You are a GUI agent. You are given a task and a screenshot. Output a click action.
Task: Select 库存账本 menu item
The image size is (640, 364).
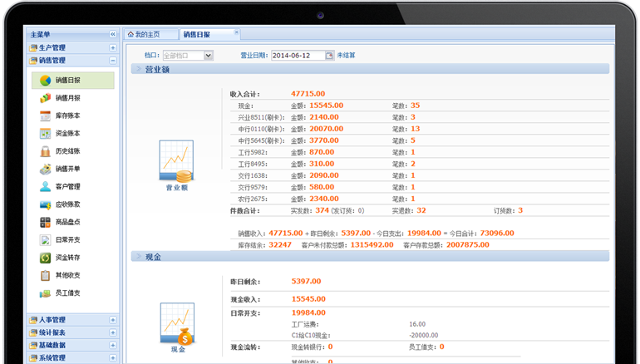point(73,116)
